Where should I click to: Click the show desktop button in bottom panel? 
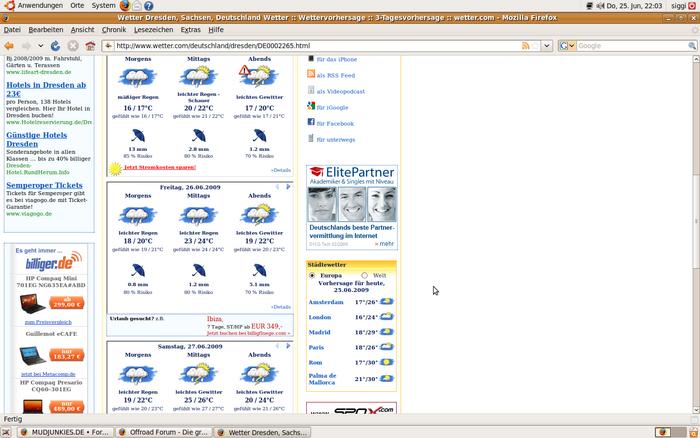click(x=6, y=432)
